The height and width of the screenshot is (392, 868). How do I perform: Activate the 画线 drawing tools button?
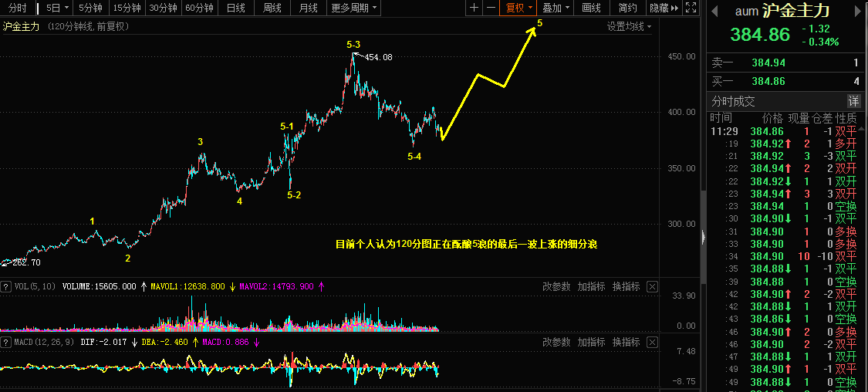click(x=592, y=8)
